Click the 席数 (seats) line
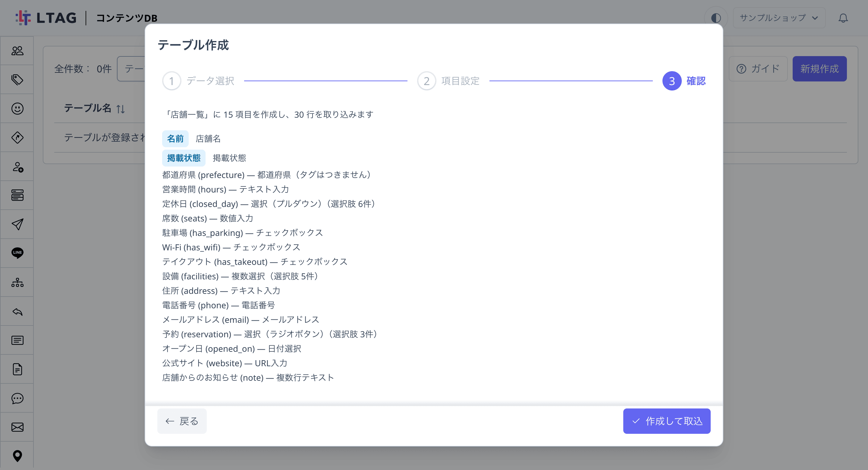This screenshot has height=470, width=868. coord(208,218)
